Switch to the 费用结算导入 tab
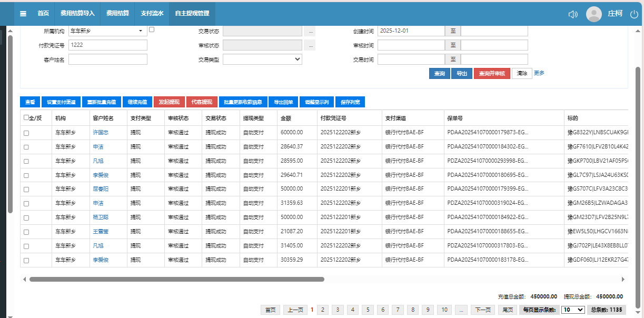The image size is (644, 318). coord(77,13)
